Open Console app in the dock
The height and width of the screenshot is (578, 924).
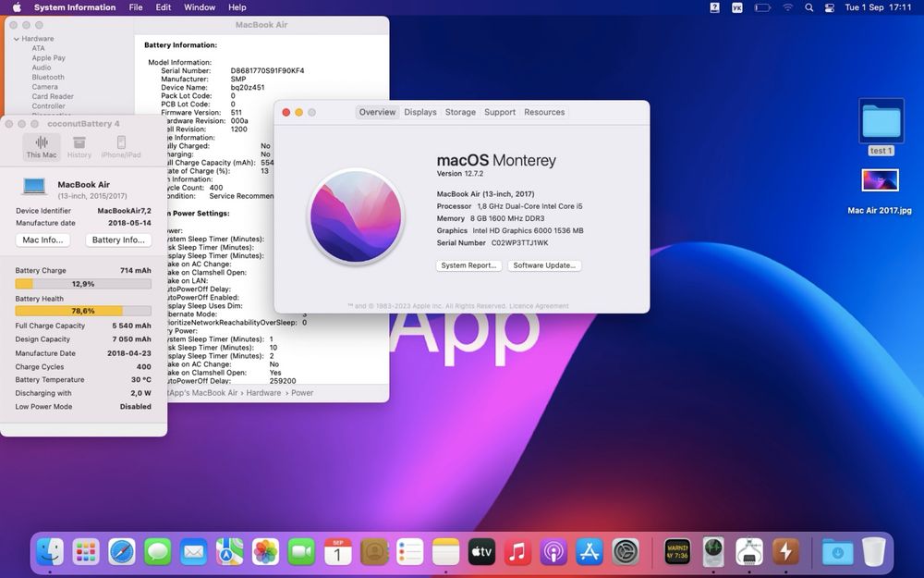677,553
